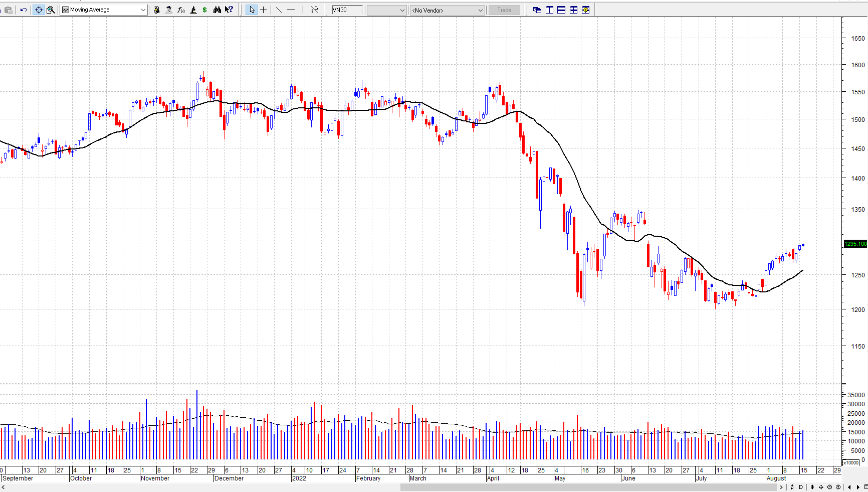Open the Expert Advisor detective icon
This screenshot has width=868, height=492.
(x=169, y=10)
